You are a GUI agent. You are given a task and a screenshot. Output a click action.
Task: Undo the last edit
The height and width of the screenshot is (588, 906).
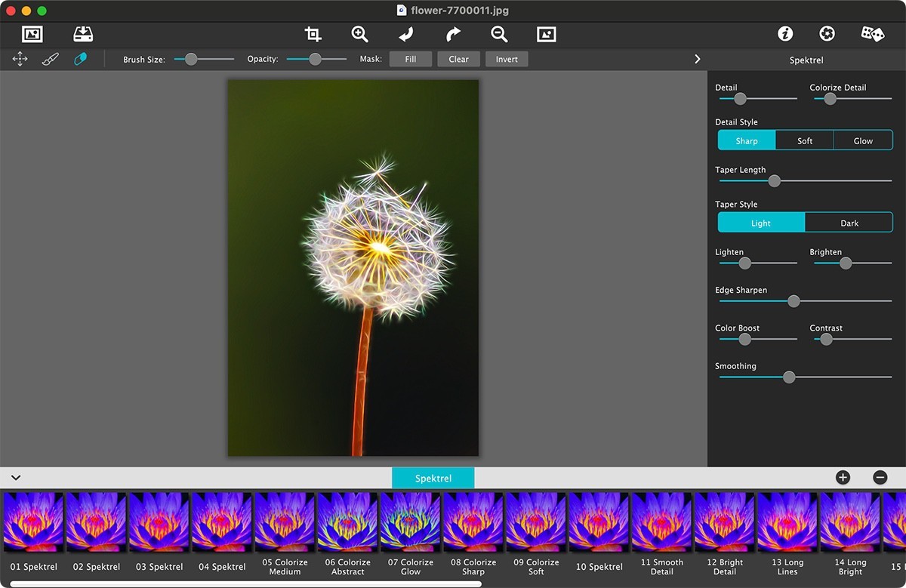405,33
